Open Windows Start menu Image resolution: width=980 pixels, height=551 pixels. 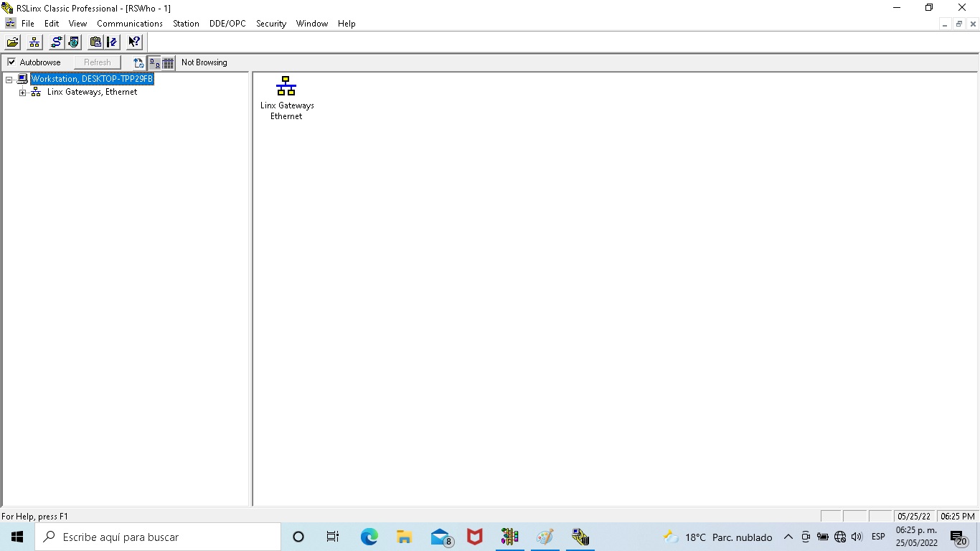point(17,537)
